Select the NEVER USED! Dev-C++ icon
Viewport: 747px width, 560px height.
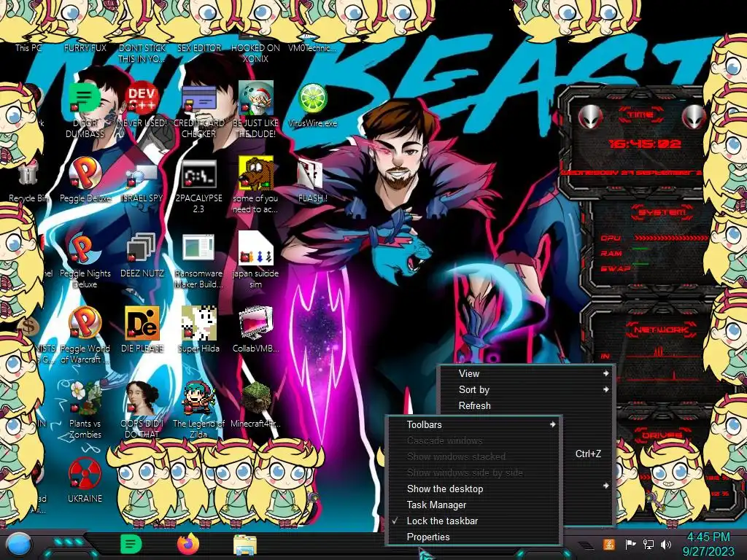142,98
